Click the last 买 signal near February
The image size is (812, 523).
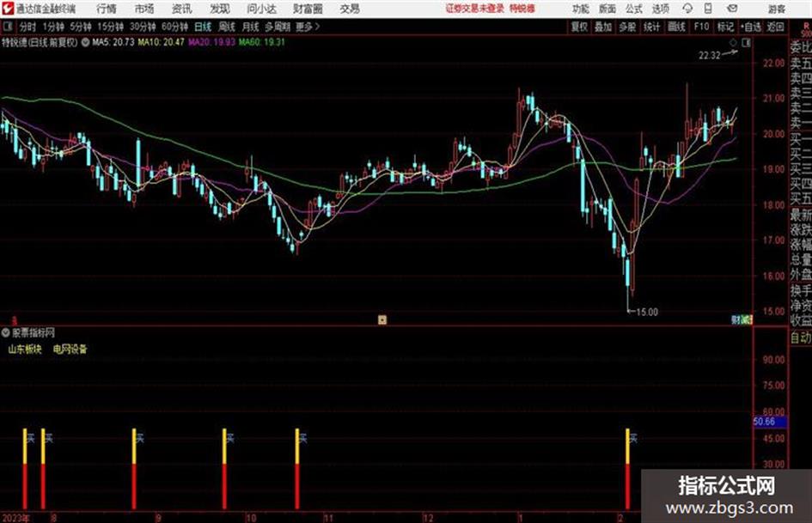click(632, 439)
